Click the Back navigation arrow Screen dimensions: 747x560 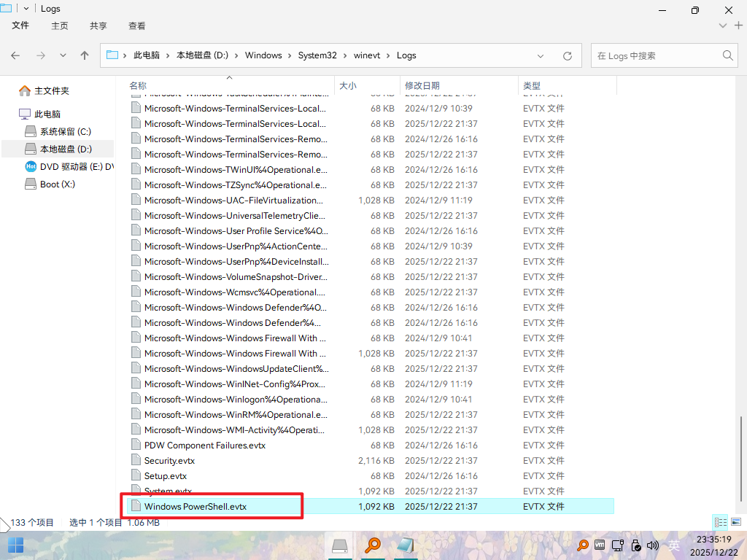[16, 55]
